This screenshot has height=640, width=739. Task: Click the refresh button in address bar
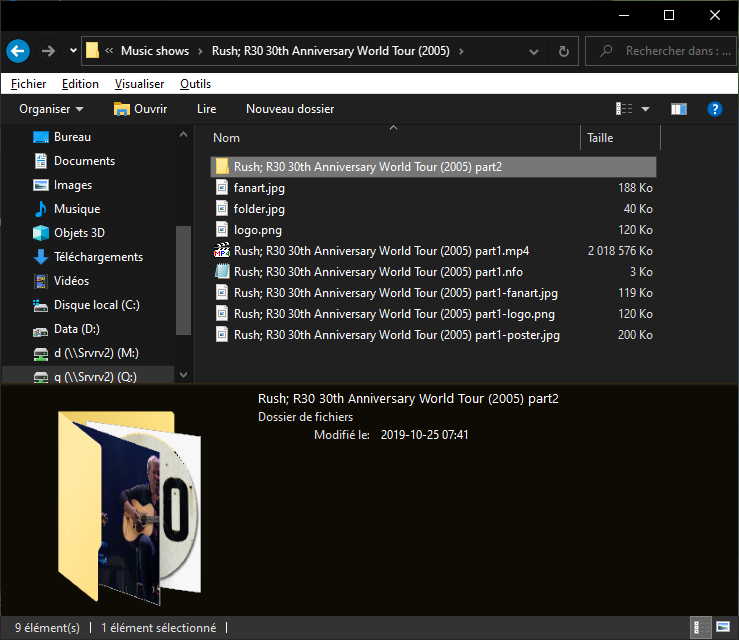click(x=564, y=51)
